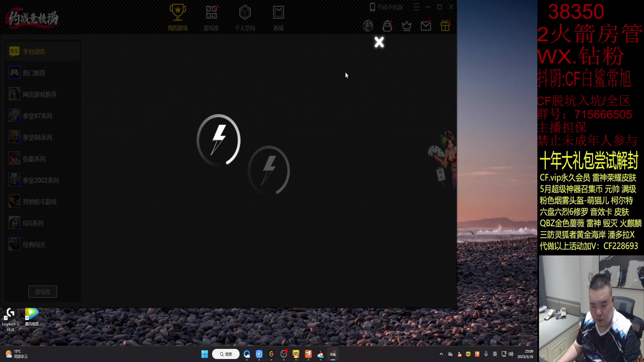Choose the 拳皇98系列 category
This screenshot has width=644, height=362.
[x=43, y=137]
